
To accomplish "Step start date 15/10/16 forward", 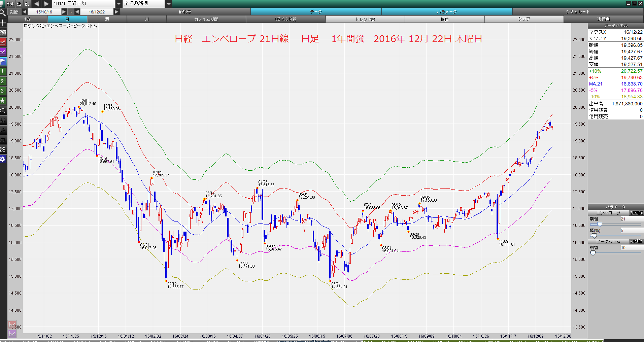I will click(x=64, y=12).
